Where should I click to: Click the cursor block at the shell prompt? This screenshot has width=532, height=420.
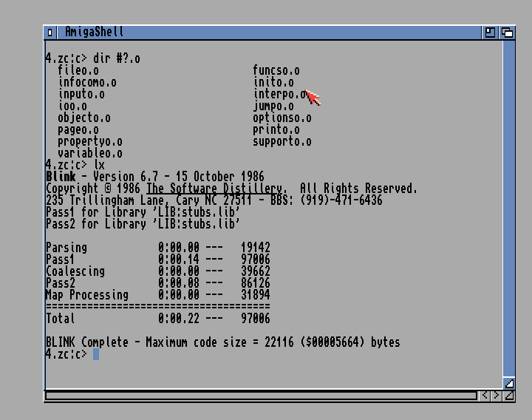(95, 354)
